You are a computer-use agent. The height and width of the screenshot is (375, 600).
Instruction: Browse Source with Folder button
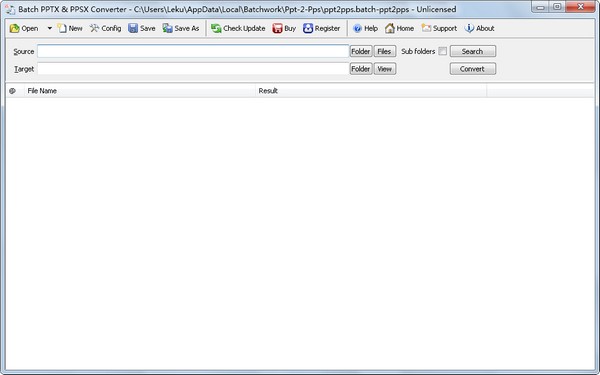361,51
